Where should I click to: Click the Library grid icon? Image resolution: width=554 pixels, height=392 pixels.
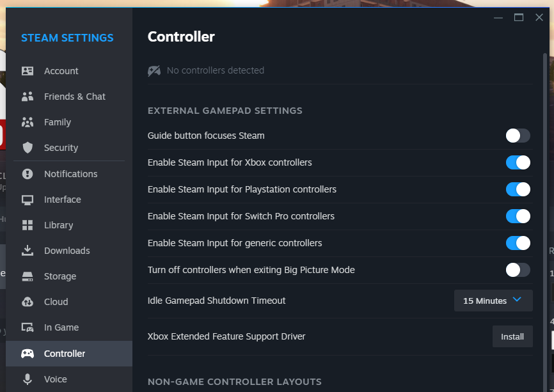point(28,225)
